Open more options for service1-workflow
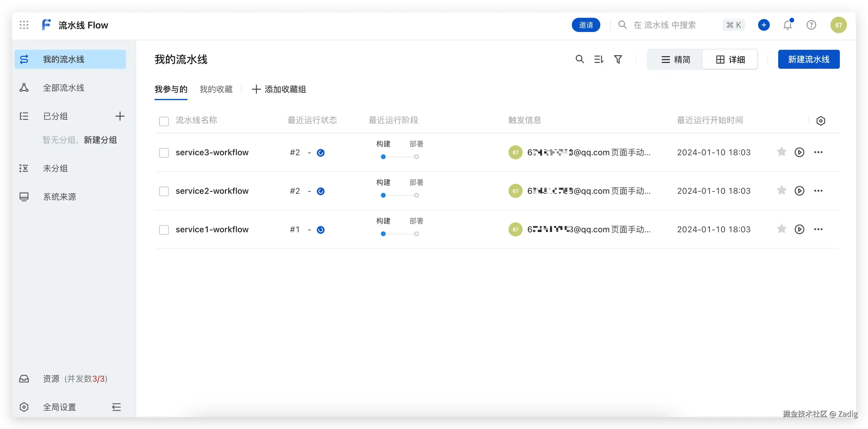Screen dimensions: 868x429 coord(818,229)
